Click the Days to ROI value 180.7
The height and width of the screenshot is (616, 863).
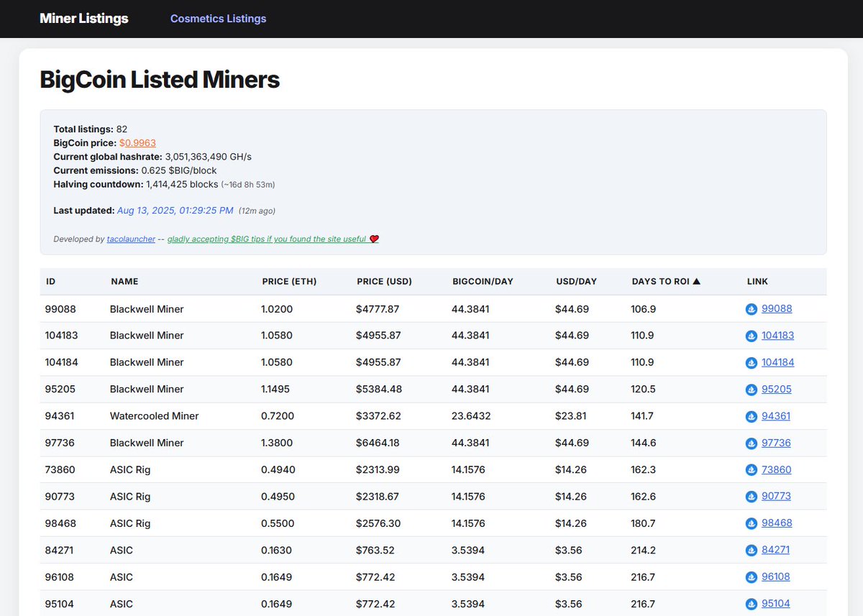pos(643,523)
